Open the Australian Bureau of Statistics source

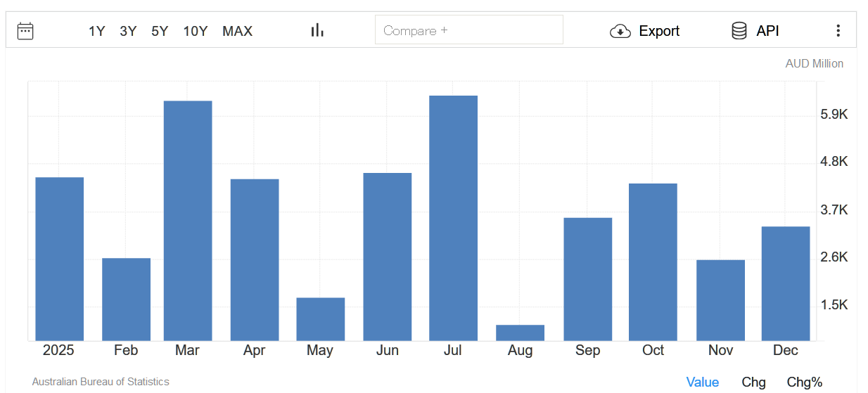coord(101,382)
